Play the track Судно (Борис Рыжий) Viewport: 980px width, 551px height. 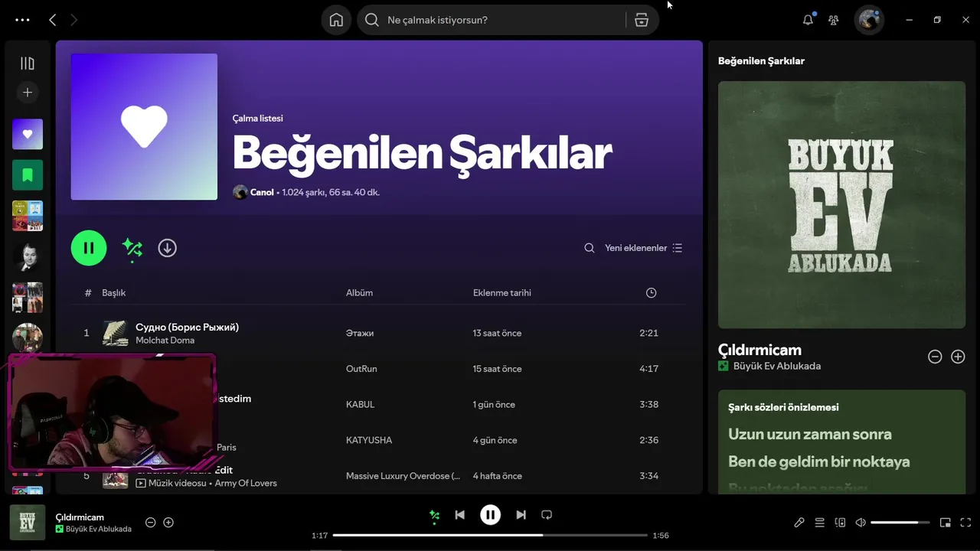(x=187, y=327)
